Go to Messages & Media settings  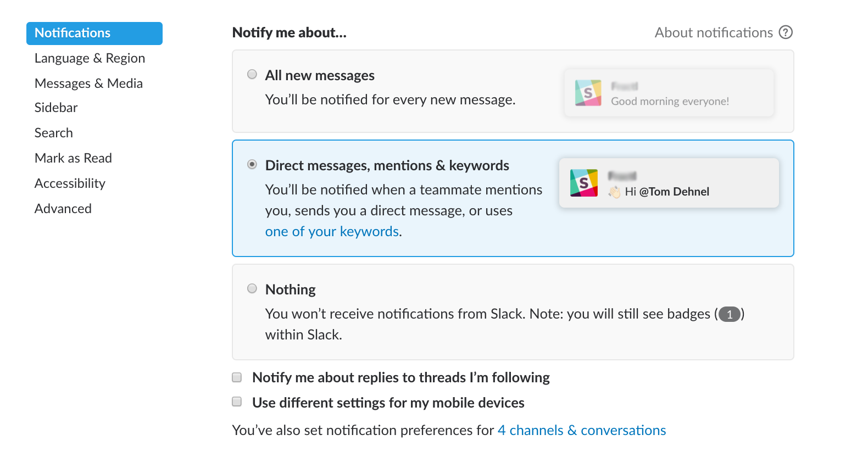pyautogui.click(x=88, y=83)
